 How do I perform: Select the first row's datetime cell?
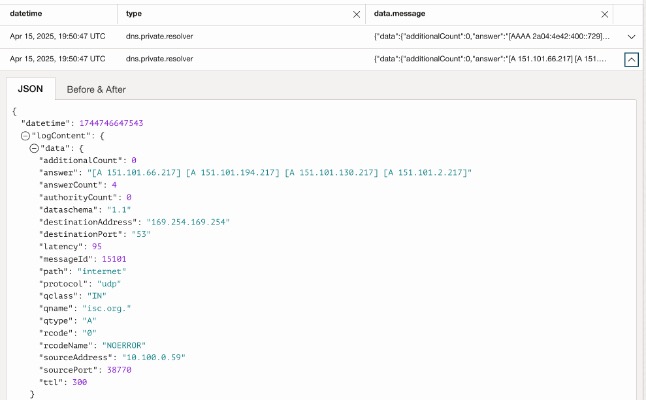(x=57, y=36)
